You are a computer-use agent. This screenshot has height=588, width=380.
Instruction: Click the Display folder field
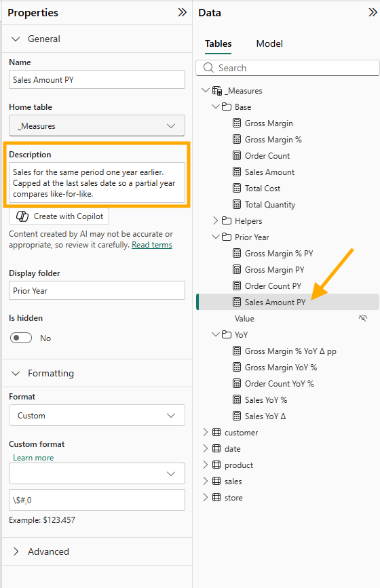[97, 290]
